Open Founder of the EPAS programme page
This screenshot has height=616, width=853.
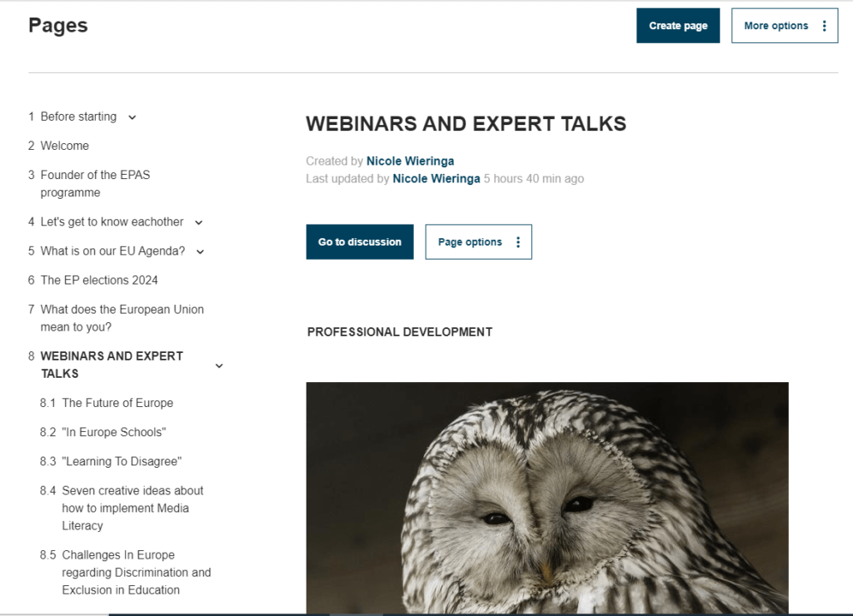click(95, 184)
